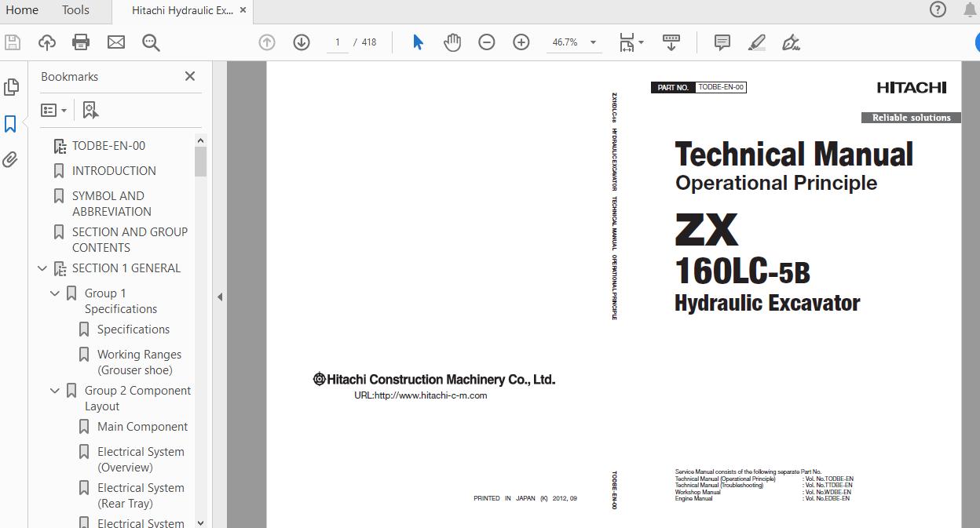Open the Print dialog
This screenshot has width=980, height=528.
[x=81, y=42]
